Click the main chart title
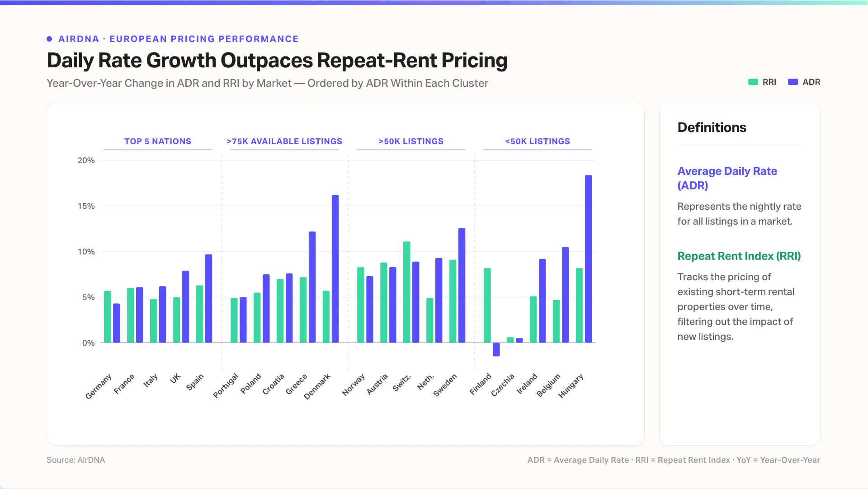This screenshot has width=868, height=489. pos(277,61)
